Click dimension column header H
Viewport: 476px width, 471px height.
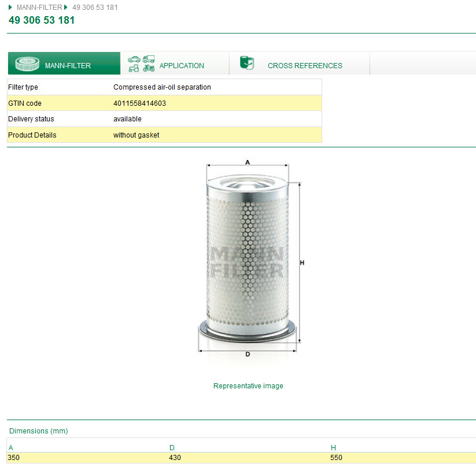click(333, 448)
